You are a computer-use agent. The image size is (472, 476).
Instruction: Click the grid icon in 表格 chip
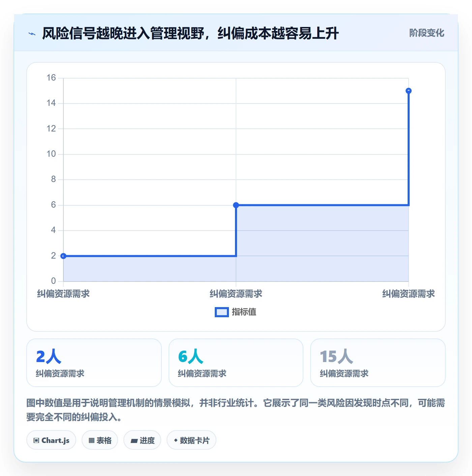91,441
